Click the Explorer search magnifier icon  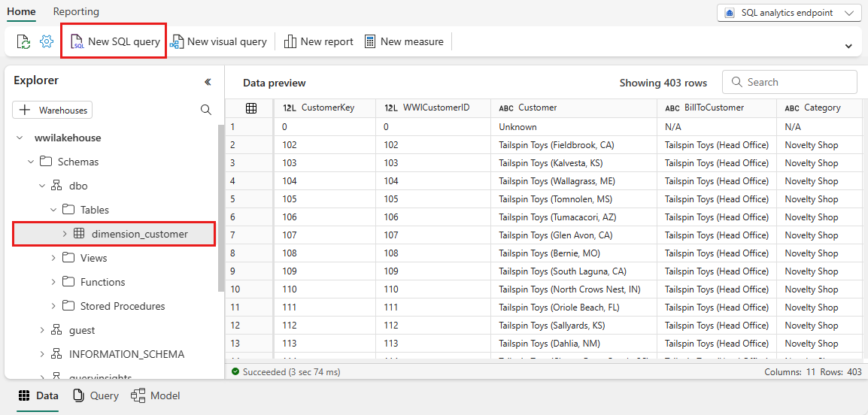pyautogui.click(x=206, y=110)
